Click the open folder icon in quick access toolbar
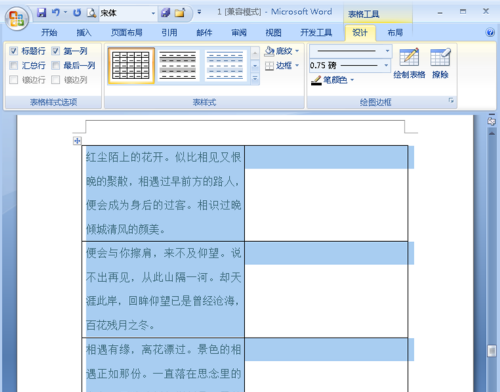The image size is (500, 392). [x=180, y=13]
